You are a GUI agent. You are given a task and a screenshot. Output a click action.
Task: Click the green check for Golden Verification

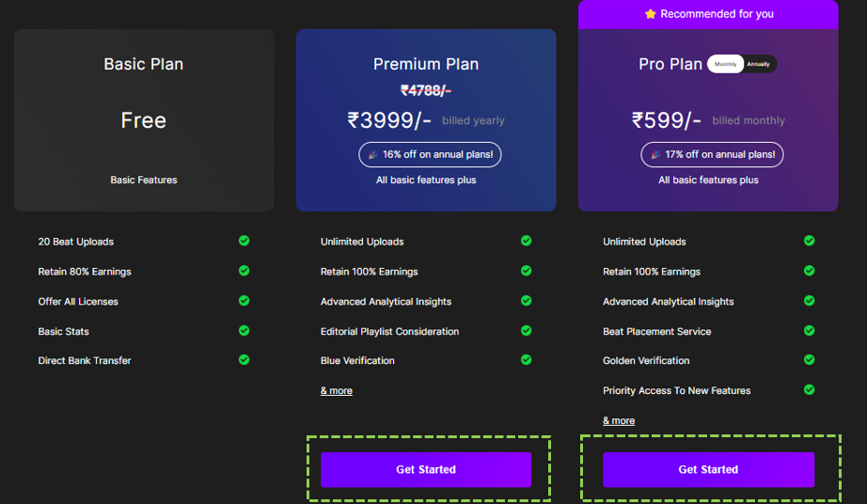(x=809, y=360)
